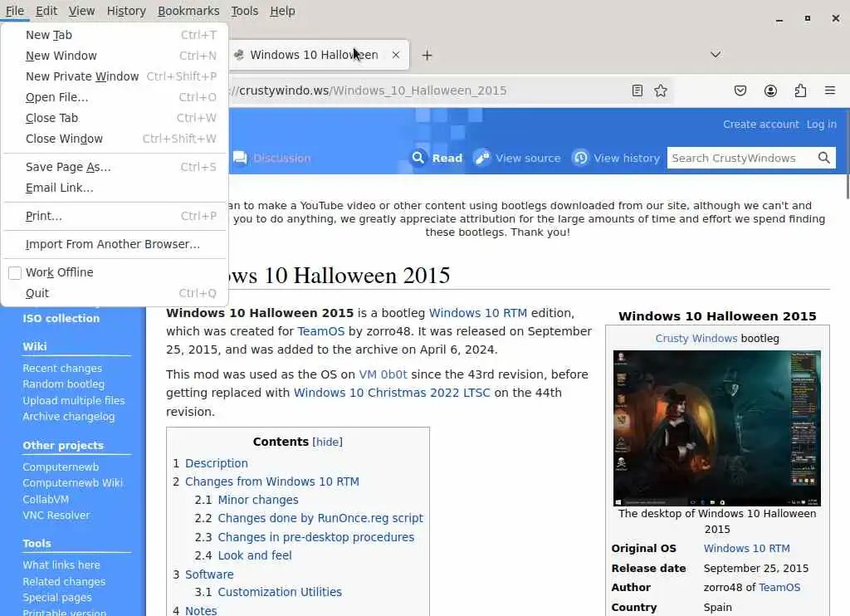Select New Private Window menu entry

(x=115, y=76)
